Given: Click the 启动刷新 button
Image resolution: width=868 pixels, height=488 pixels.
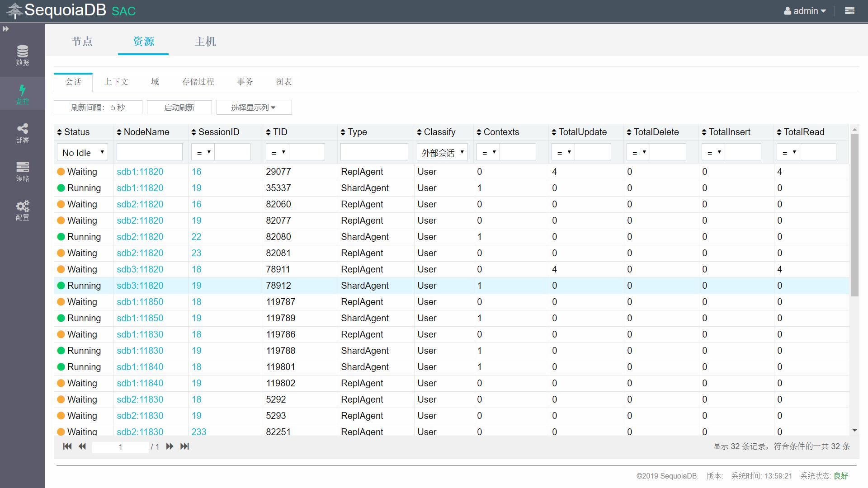Looking at the screenshot, I should 179,108.
